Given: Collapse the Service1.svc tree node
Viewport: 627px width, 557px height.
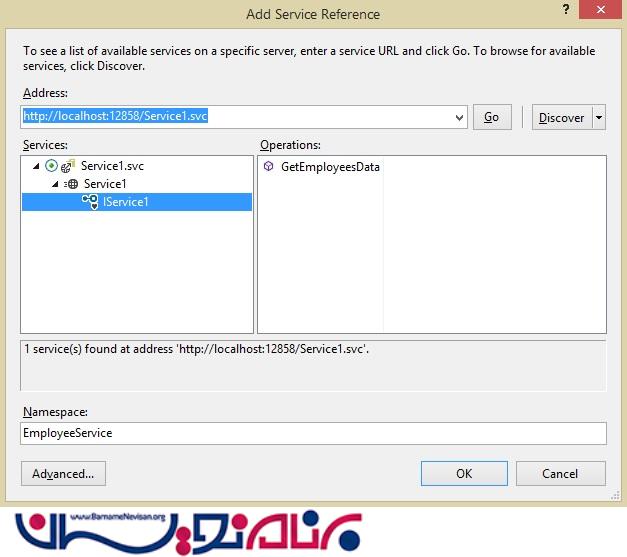Looking at the screenshot, I should coord(36,166).
